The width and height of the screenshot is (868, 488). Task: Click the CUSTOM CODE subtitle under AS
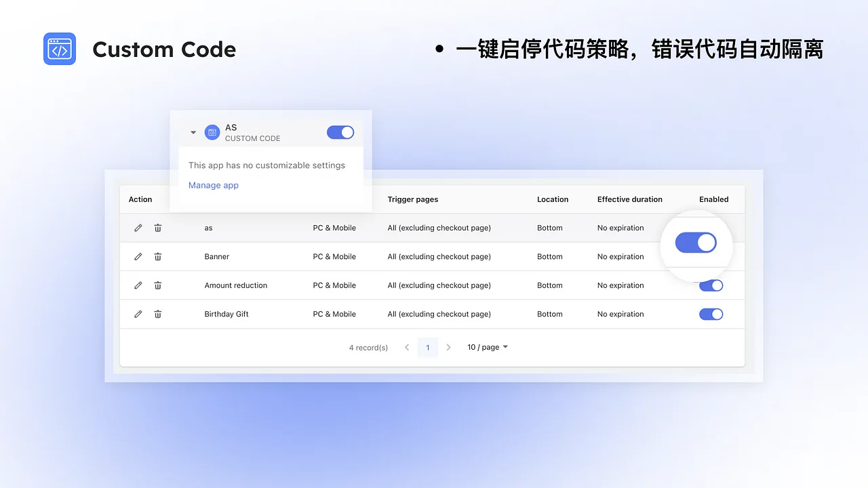pyautogui.click(x=252, y=138)
